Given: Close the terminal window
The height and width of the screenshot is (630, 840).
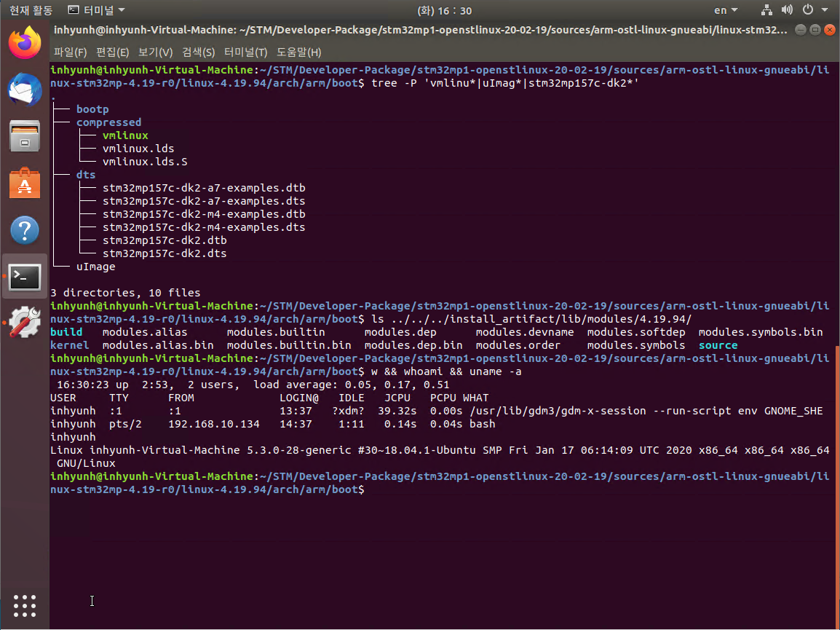Looking at the screenshot, I should (x=829, y=30).
